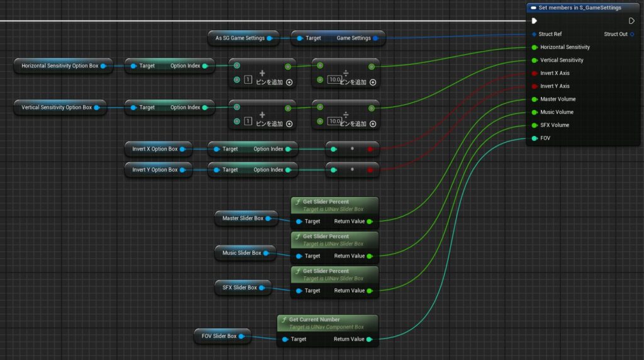
Task: Click the red output pin of Invert Y conversion node
Action: pyautogui.click(x=370, y=170)
